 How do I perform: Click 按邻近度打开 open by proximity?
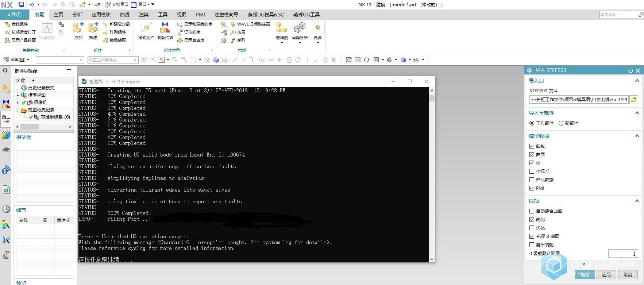pos(20,32)
